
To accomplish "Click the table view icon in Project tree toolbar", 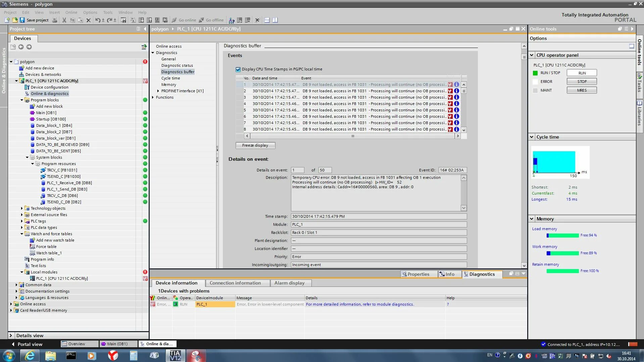I will tap(144, 47).
